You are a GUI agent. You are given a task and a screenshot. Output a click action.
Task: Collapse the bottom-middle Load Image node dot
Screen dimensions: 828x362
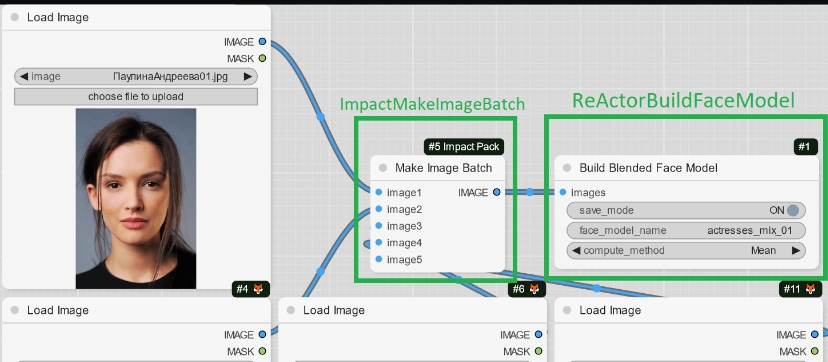pos(290,310)
